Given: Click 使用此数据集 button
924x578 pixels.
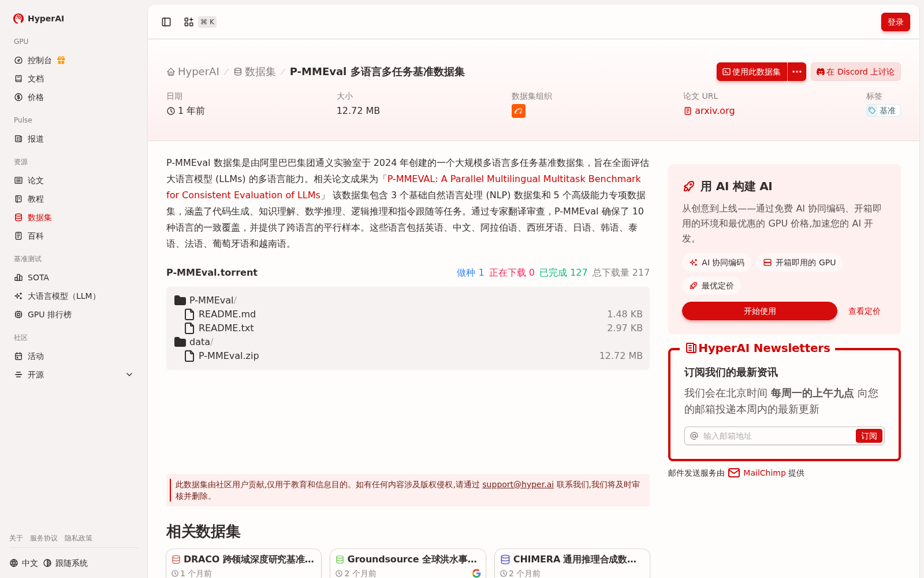Looking at the screenshot, I should 752,72.
